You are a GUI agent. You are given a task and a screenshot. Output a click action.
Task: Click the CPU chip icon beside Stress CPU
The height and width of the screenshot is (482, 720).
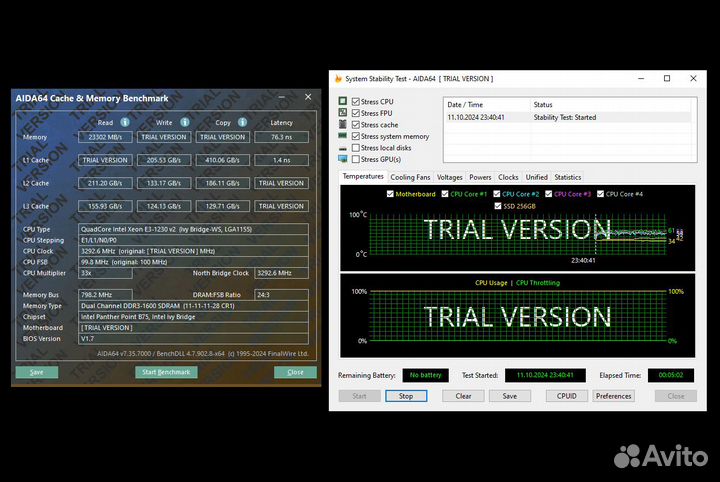pos(343,102)
